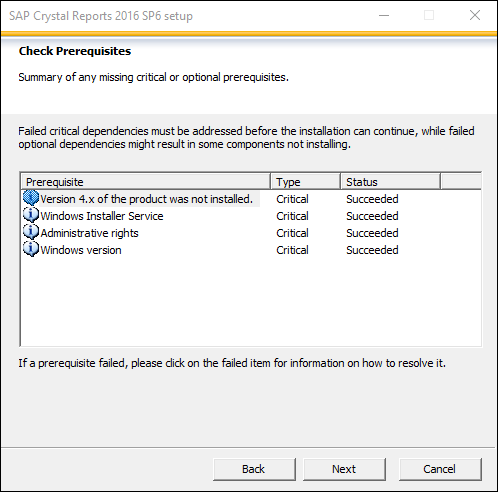Click Succeeded status of Windows Installer Service
The height and width of the screenshot is (492, 498).
pyautogui.click(x=372, y=216)
